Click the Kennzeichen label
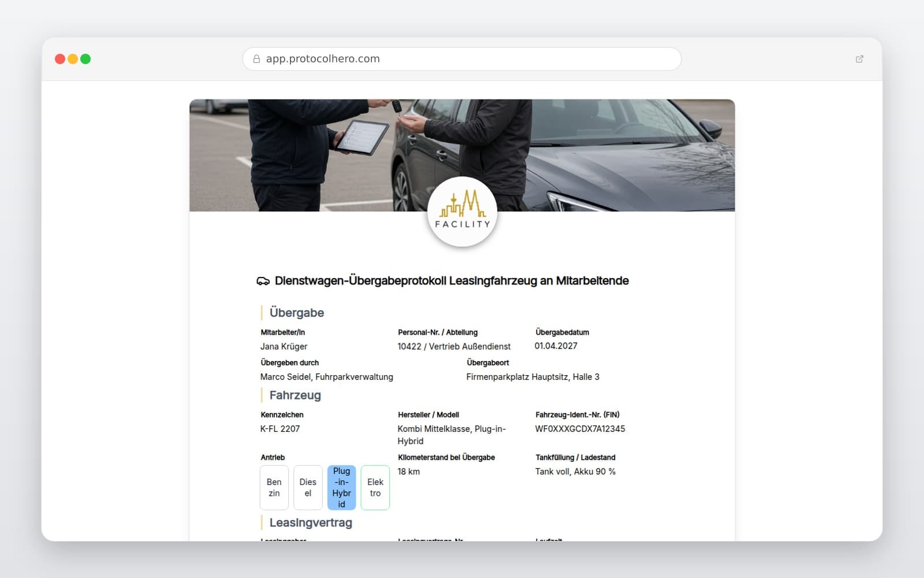Screen dimensions: 924x578 pyautogui.click(x=282, y=415)
